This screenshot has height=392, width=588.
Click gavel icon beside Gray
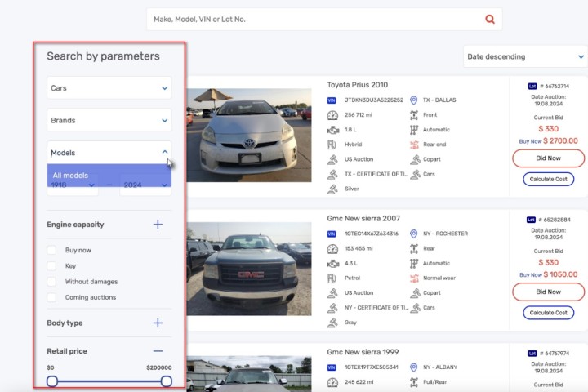point(332,323)
